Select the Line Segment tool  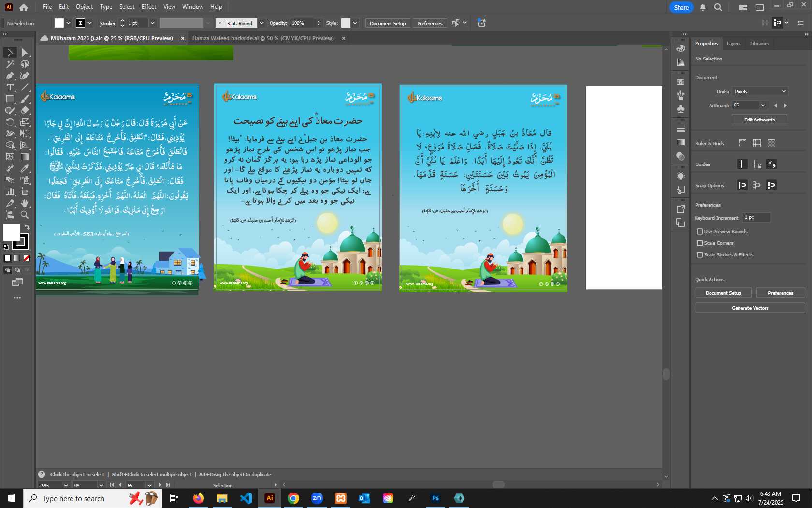coord(25,87)
